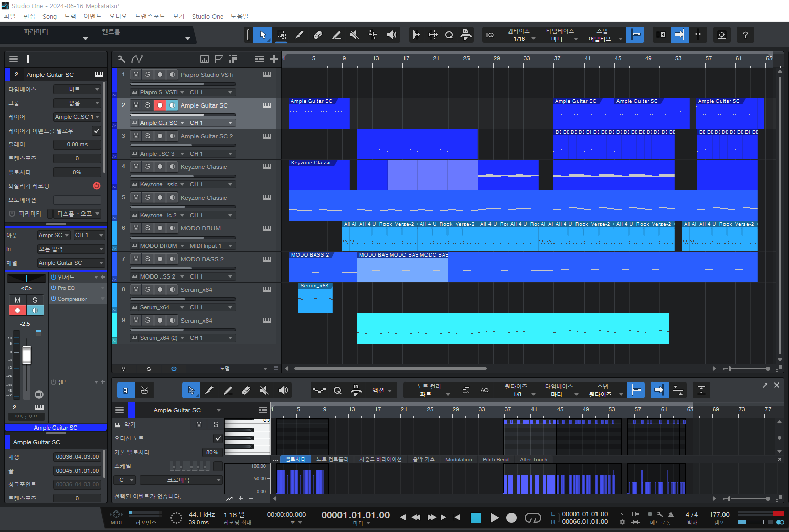Select the Arrow tool in arrange toolbar

[x=263, y=35]
